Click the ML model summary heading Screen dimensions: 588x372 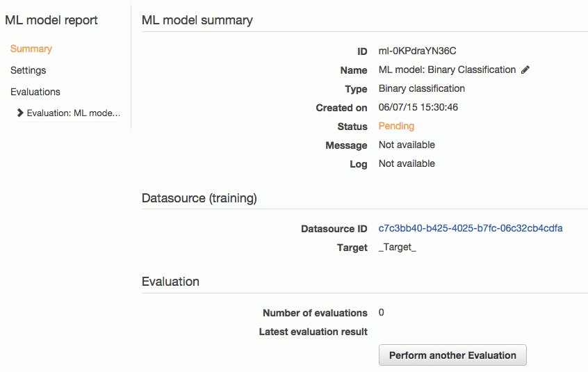197,20
